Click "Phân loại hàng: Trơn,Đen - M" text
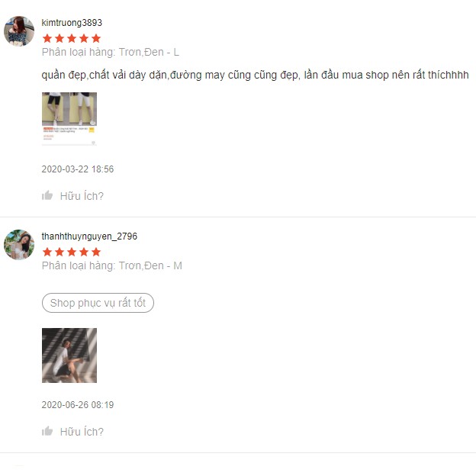This screenshot has width=476, height=476. coord(111,265)
